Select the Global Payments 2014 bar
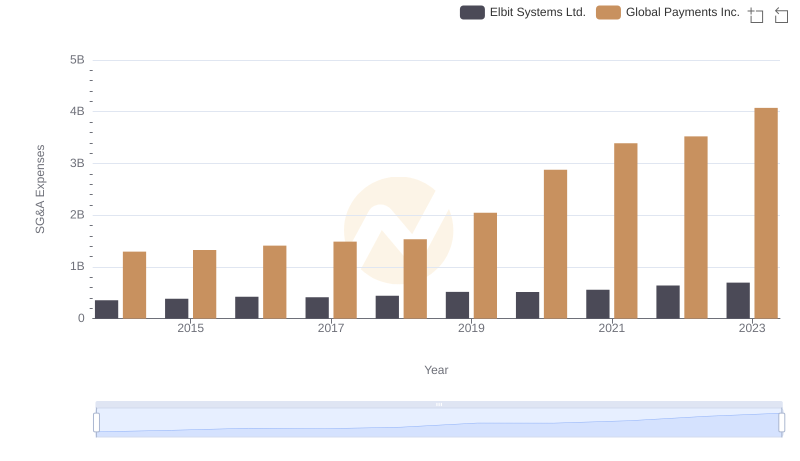This screenshot has height=461, width=800. [x=134, y=285]
